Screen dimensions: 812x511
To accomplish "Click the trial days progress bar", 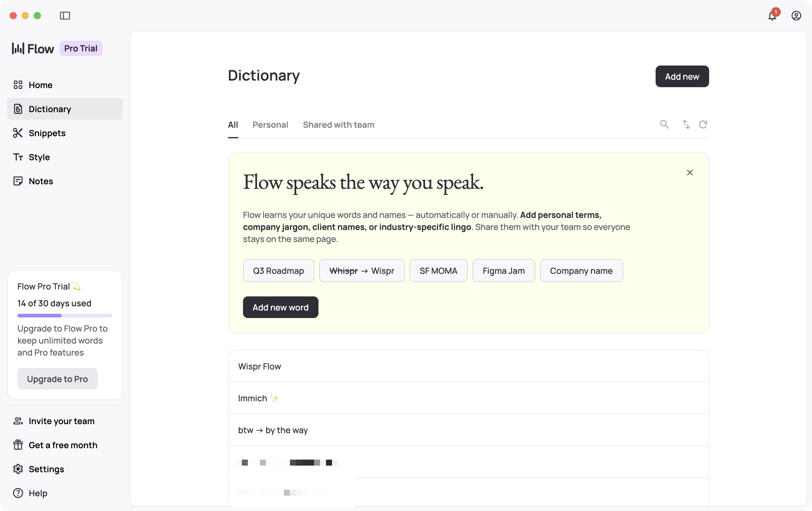I will [64, 316].
